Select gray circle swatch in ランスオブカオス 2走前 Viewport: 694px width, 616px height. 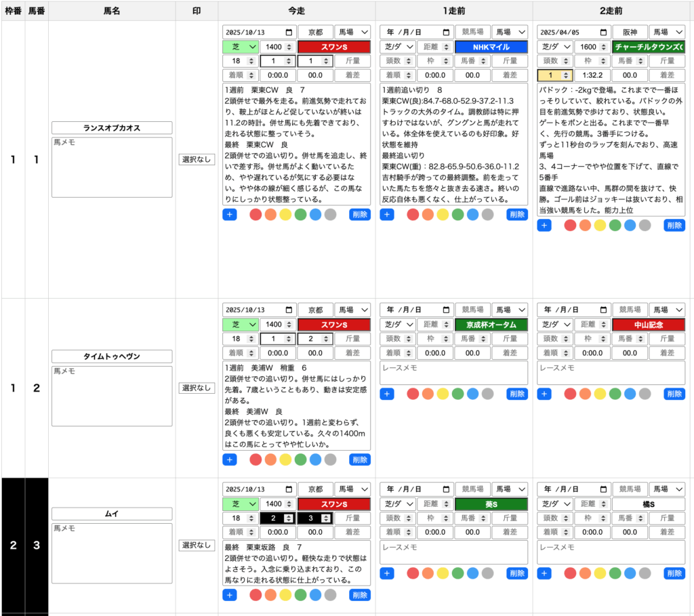pyautogui.click(x=645, y=226)
